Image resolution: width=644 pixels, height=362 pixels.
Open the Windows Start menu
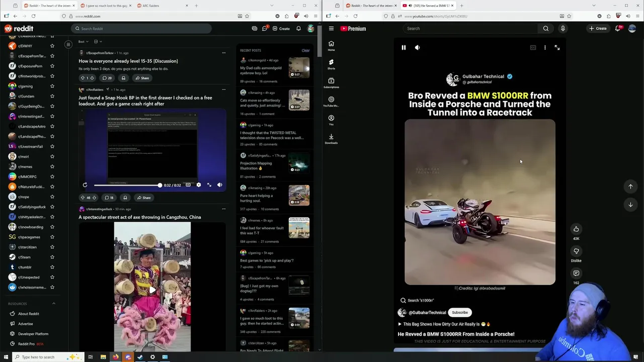(x=6, y=357)
